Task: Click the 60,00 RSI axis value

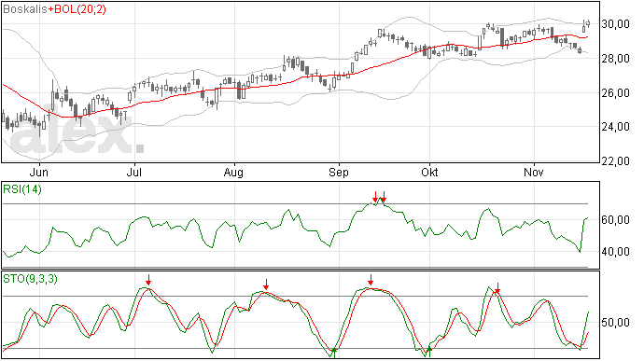Action: coord(615,220)
